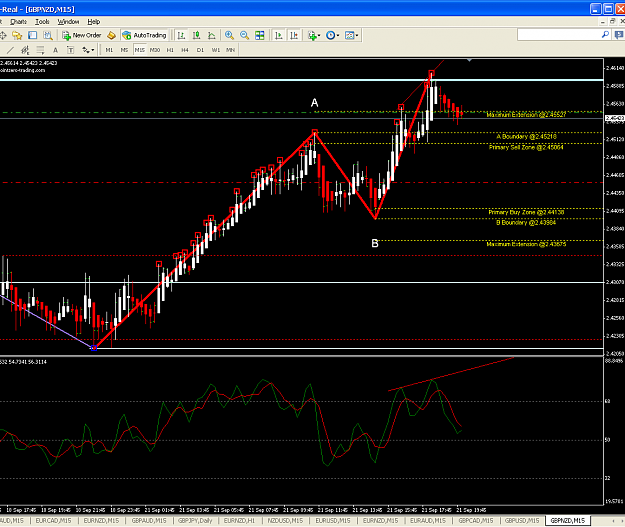Switch to the W1 timeframe
The height and width of the screenshot is (527, 625).
[x=216, y=50]
